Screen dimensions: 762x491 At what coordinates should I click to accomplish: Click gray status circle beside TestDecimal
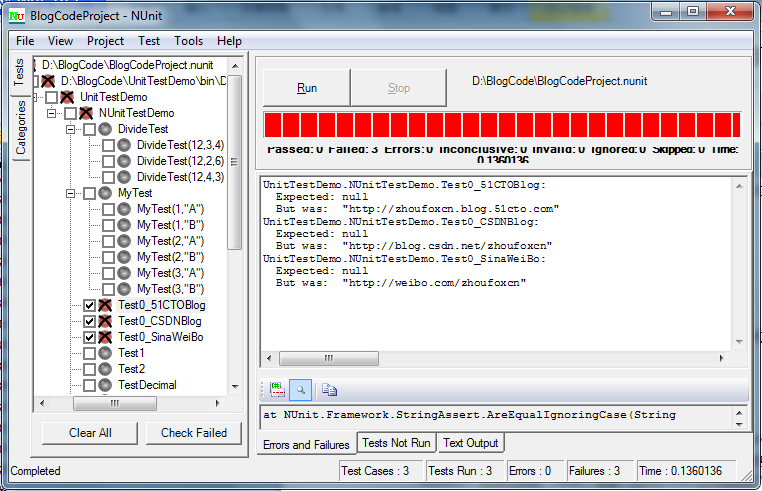105,386
